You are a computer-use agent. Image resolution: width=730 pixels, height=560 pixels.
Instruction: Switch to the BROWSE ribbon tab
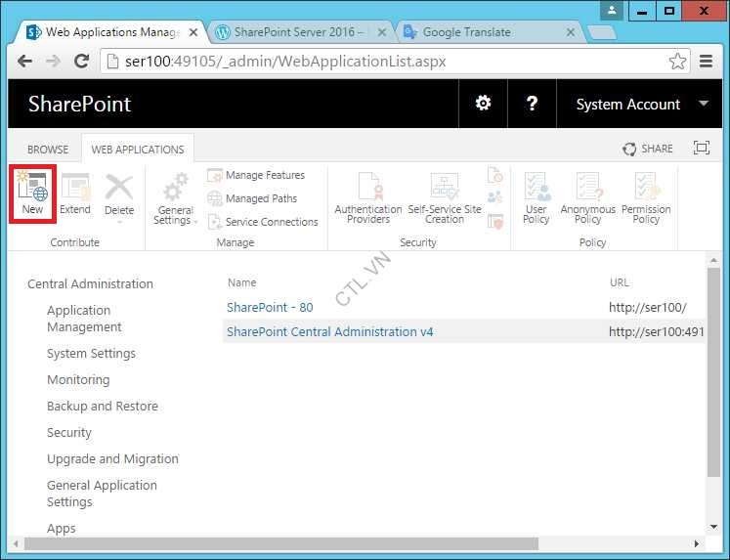coord(48,150)
